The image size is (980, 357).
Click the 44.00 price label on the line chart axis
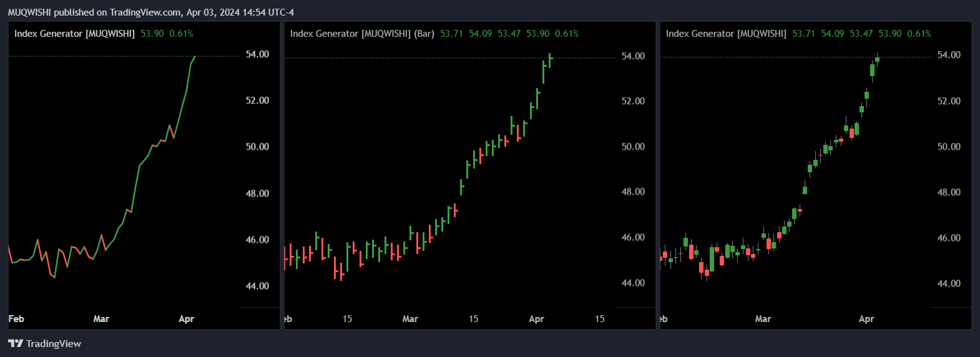(257, 286)
